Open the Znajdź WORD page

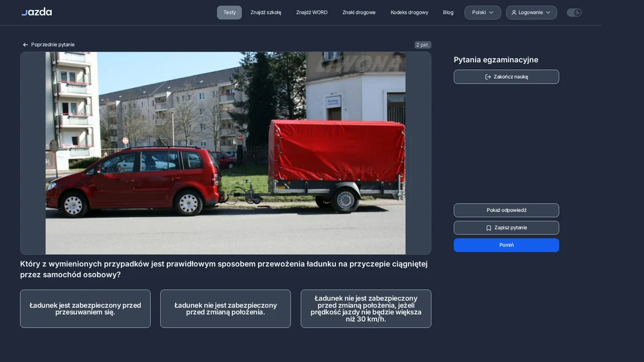click(x=312, y=12)
